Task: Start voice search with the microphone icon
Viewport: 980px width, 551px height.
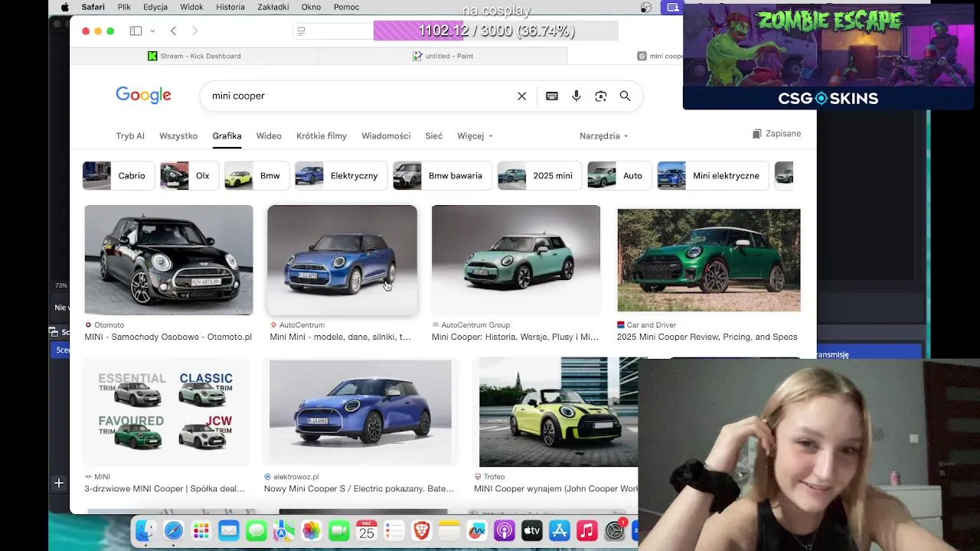Action: click(577, 96)
